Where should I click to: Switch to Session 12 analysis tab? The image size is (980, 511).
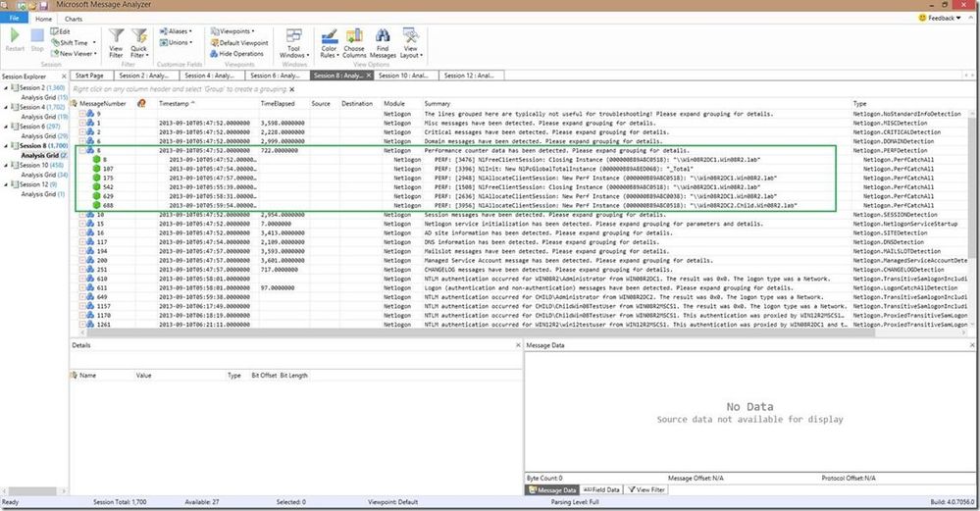point(471,76)
